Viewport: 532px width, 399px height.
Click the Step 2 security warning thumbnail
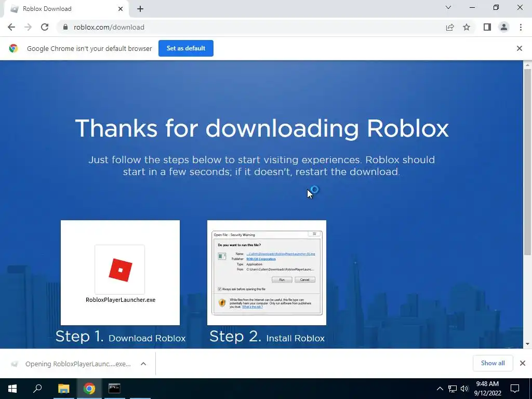coord(267,273)
